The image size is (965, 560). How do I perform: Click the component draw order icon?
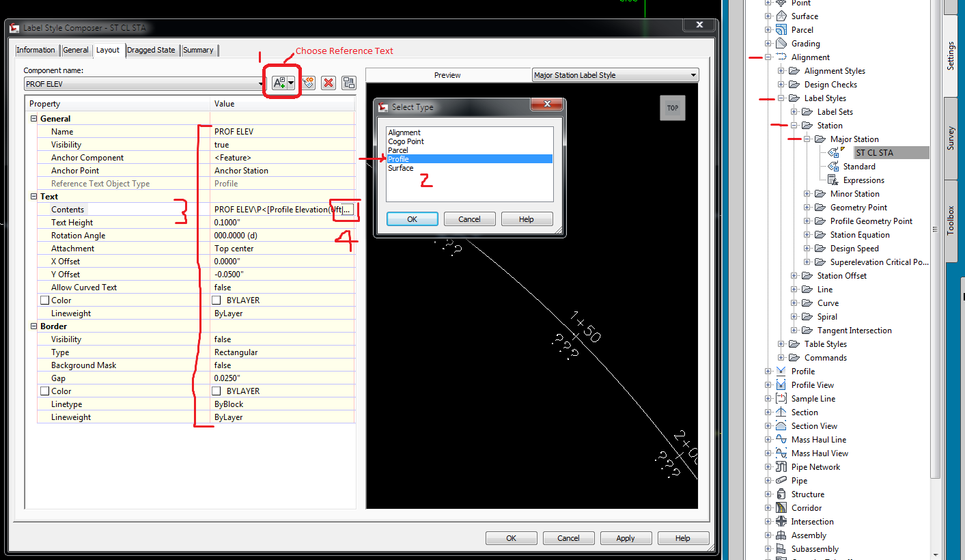(x=349, y=83)
